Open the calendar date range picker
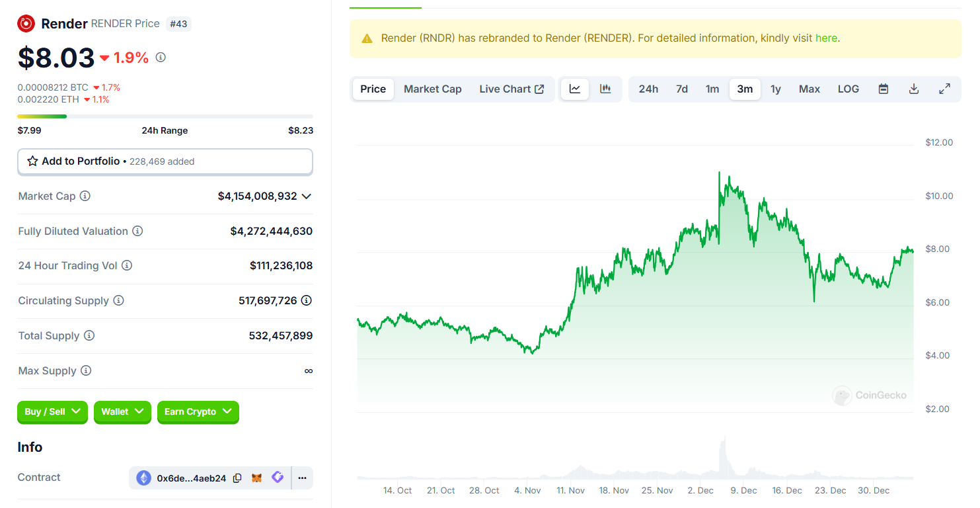The width and height of the screenshot is (980, 508). pyautogui.click(x=884, y=89)
